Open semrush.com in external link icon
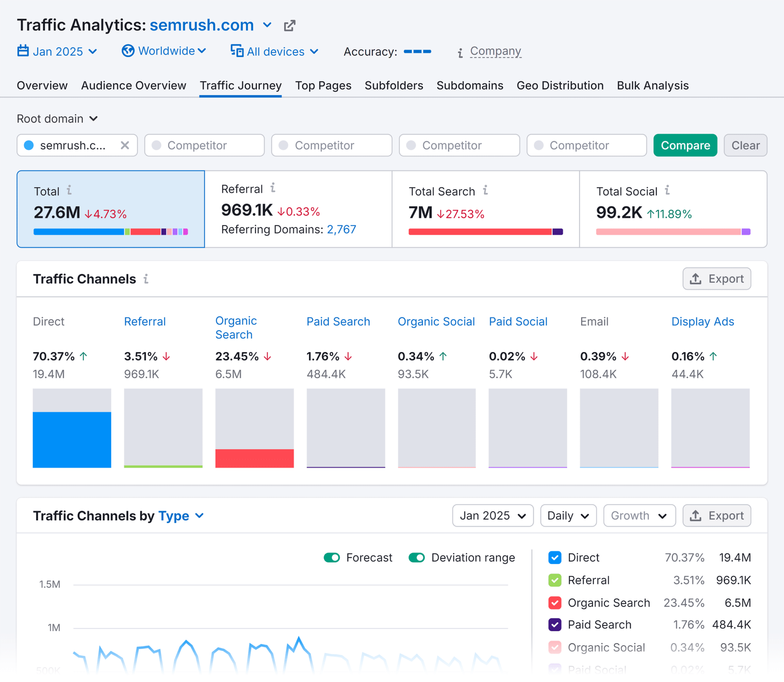 pyautogui.click(x=289, y=26)
